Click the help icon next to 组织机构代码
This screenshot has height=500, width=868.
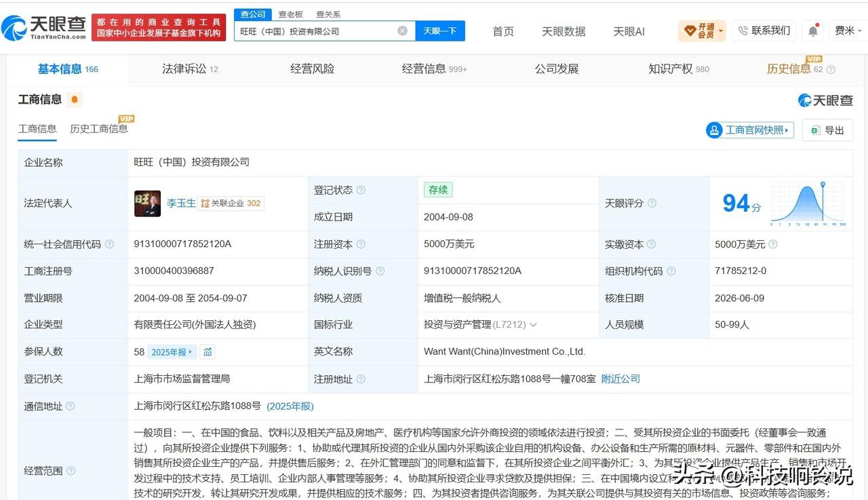click(671, 271)
